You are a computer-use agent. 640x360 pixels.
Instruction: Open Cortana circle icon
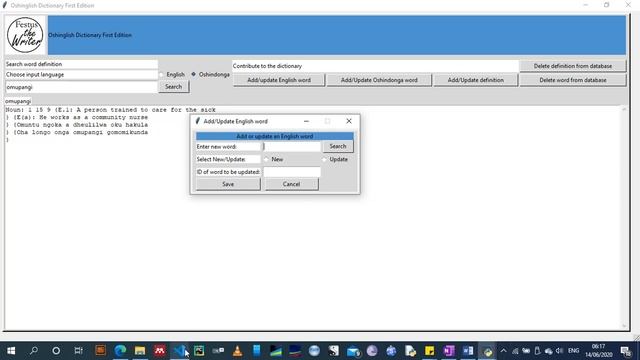click(56, 351)
